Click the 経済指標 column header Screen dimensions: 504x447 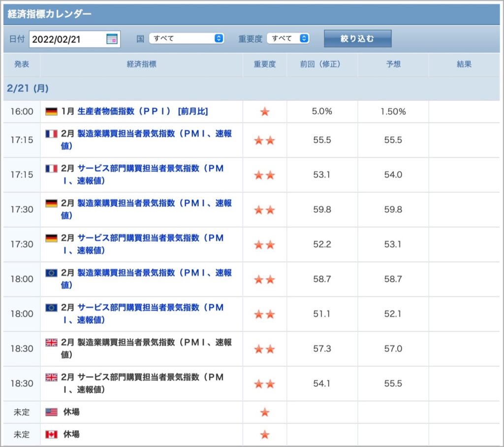click(141, 64)
